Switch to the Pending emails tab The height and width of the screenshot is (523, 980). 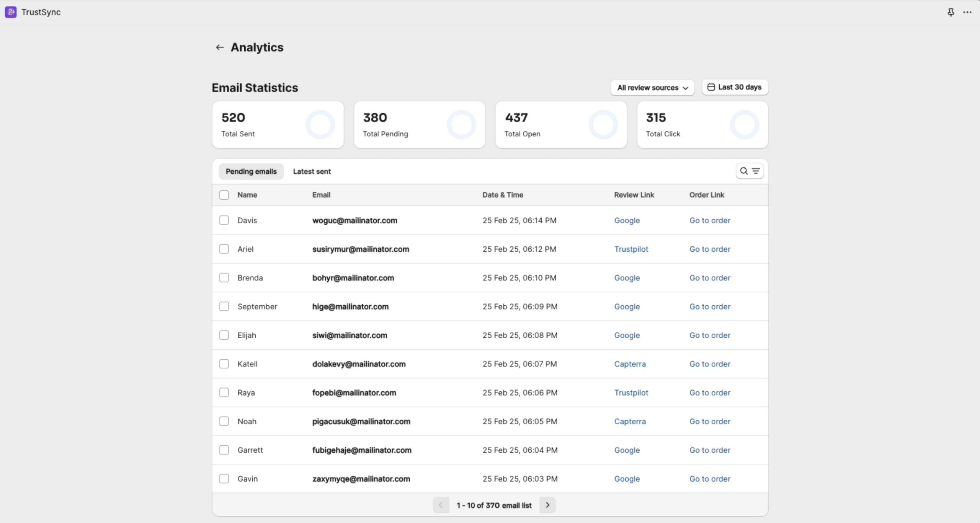[x=251, y=171]
